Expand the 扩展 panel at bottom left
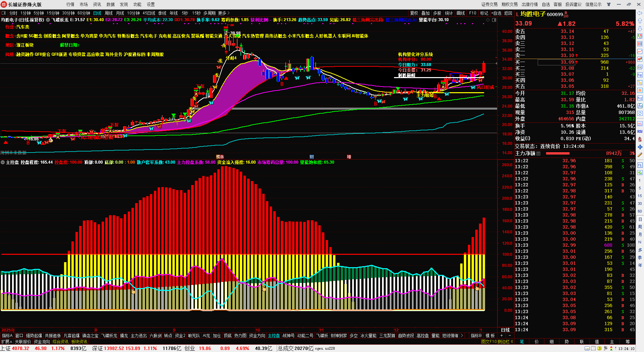644x352 pixels. pos(6,342)
